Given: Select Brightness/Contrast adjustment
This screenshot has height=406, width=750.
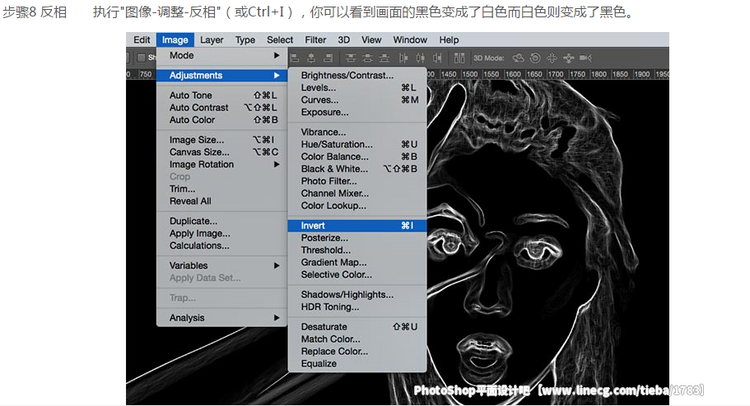Looking at the screenshot, I should [347, 75].
